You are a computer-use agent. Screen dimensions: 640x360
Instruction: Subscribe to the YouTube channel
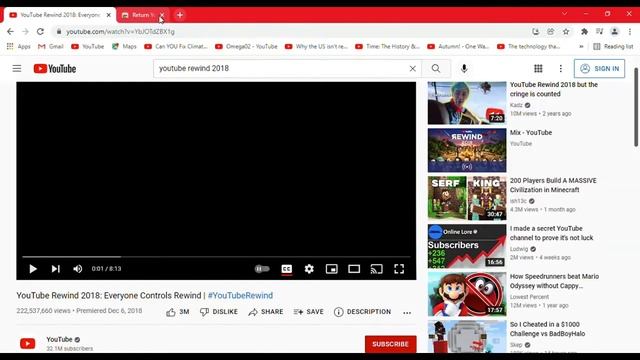click(x=391, y=344)
